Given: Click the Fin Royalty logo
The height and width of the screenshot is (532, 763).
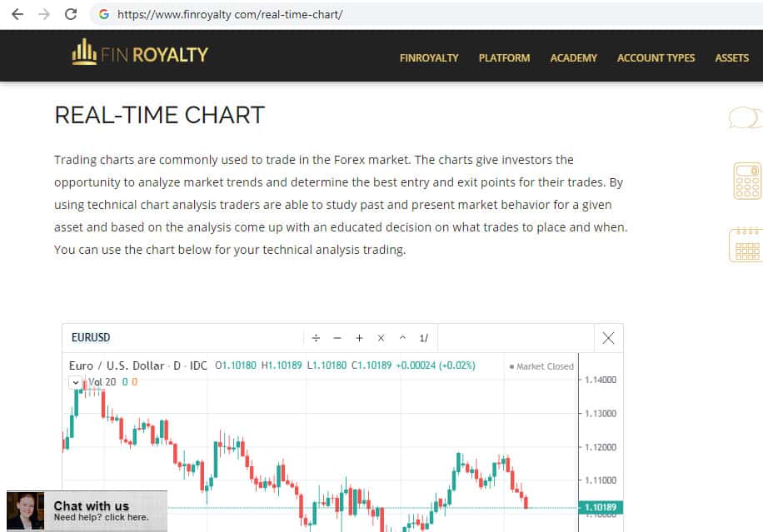Looking at the screenshot, I should [140, 54].
